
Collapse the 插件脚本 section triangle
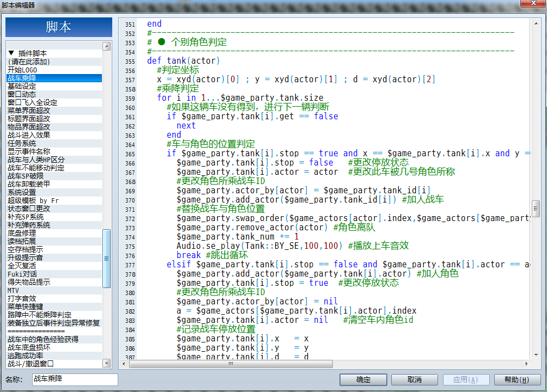click(x=11, y=53)
